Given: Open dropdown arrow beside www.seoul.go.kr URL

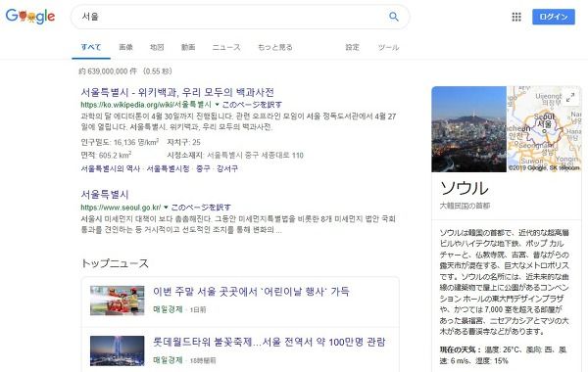Looking at the screenshot, I should 166,208.
